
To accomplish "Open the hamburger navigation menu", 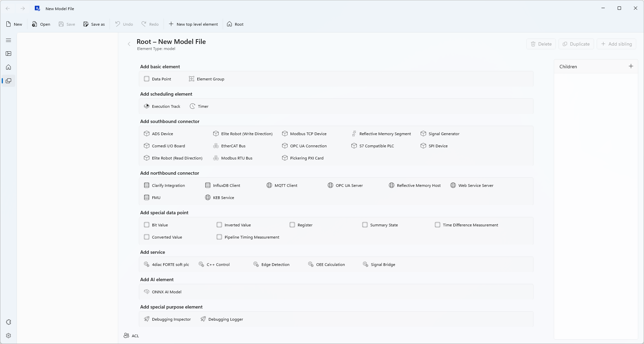I will click(x=8, y=40).
